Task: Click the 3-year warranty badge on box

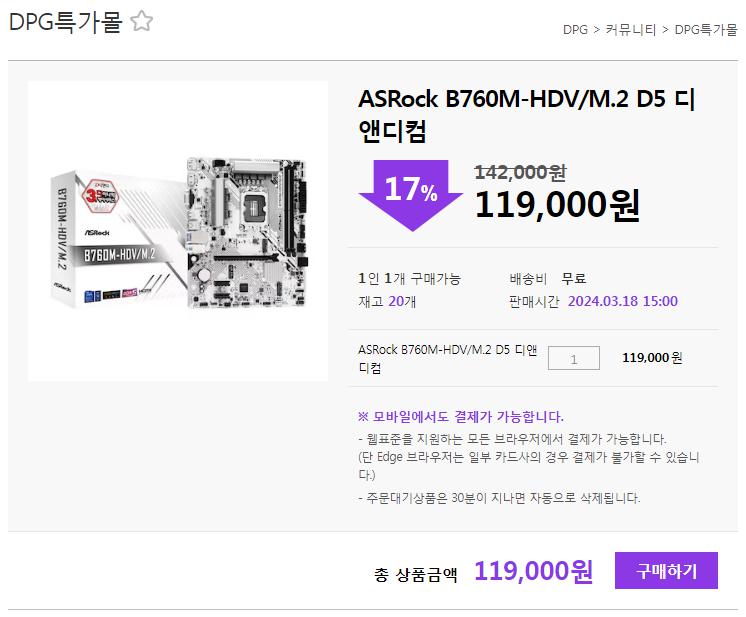Action: coord(99,196)
